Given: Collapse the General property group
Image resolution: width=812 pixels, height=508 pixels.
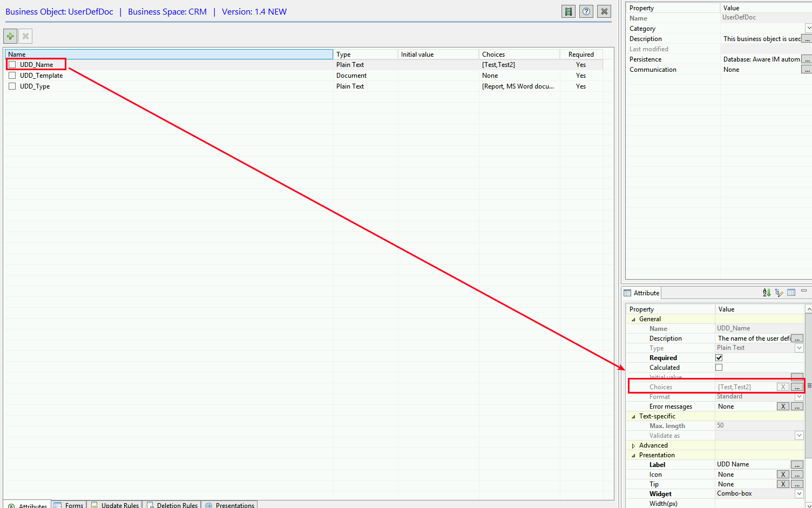Looking at the screenshot, I should click(x=633, y=319).
